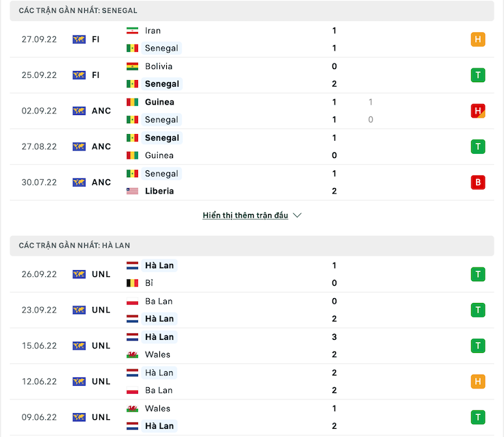
Task: Click the green T badge for Bolivia match
Action: 478,75
